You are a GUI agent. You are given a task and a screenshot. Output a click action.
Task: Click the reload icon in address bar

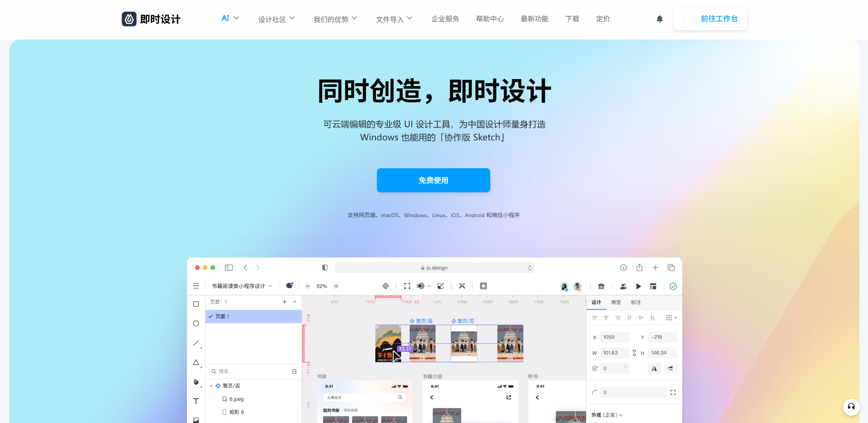[530, 268]
